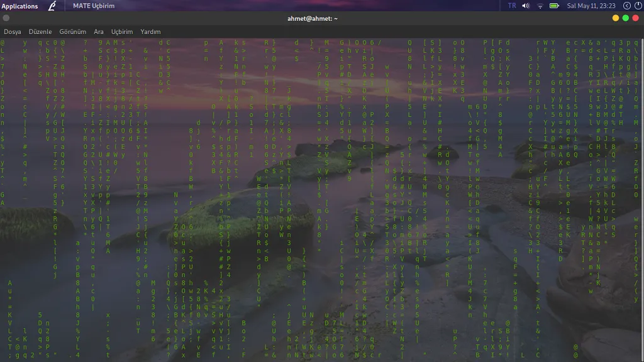Click the quill feather launcher icon
644x362 pixels.
(52, 6)
